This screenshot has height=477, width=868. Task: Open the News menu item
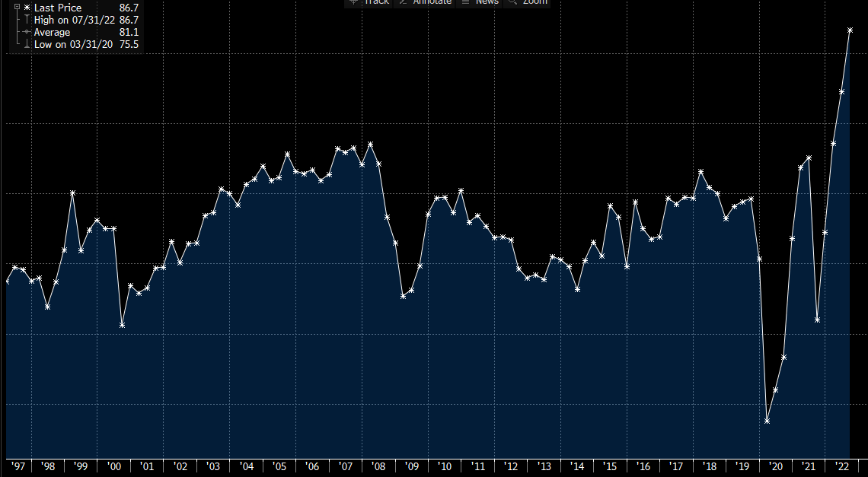[x=487, y=2]
